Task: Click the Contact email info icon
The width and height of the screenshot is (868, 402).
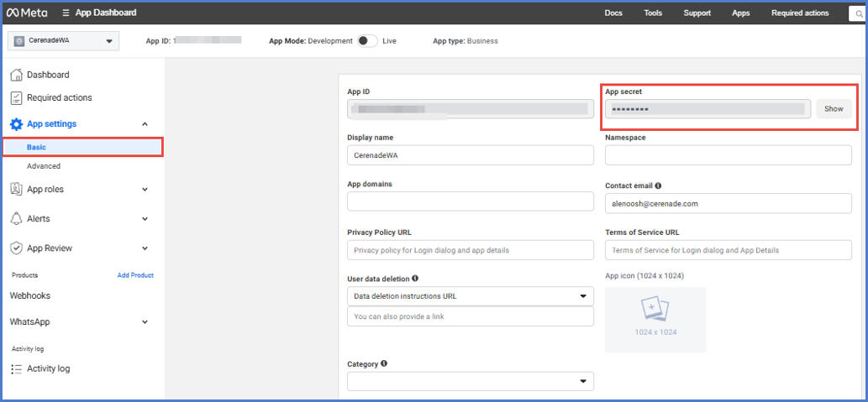Action: (x=658, y=185)
